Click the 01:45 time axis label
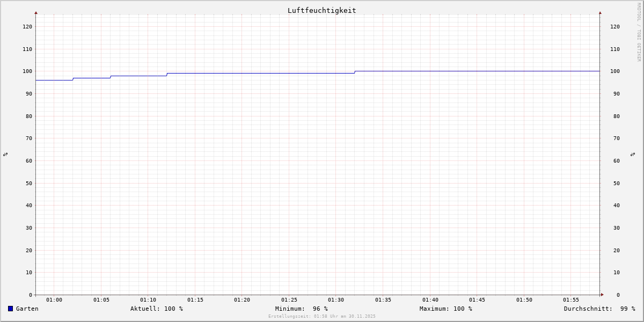The image size is (644, 322). 477,300
